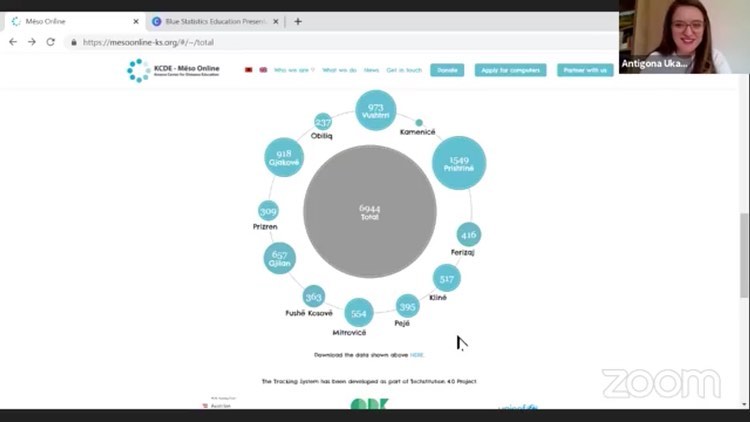The image size is (750, 422).
Task: Click the scrollbar down arrow
Action: (x=744, y=404)
